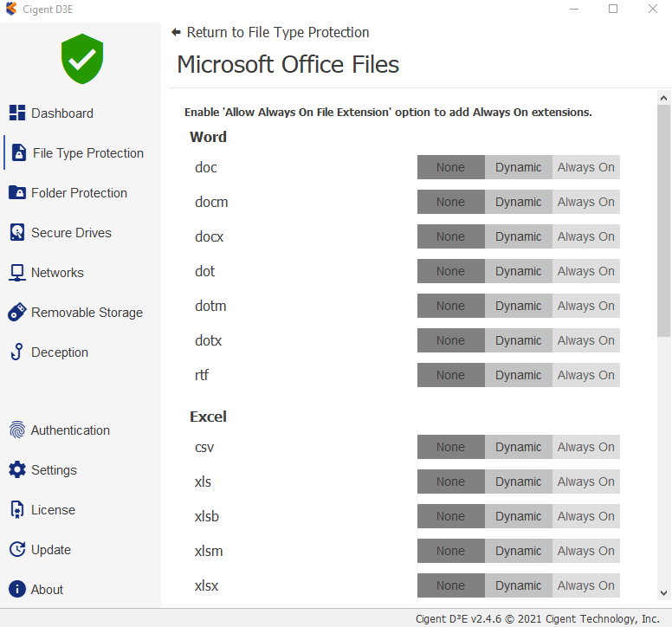This screenshot has height=627, width=672.
Task: Open the Deception page
Action: pyautogui.click(x=60, y=352)
